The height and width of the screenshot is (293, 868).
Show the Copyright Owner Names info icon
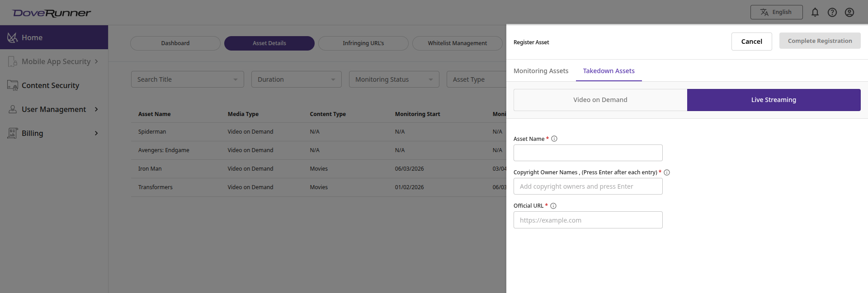[667, 172]
